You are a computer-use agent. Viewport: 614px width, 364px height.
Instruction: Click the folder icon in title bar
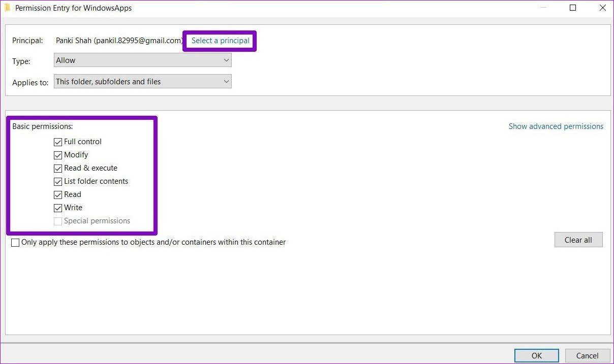7,8
